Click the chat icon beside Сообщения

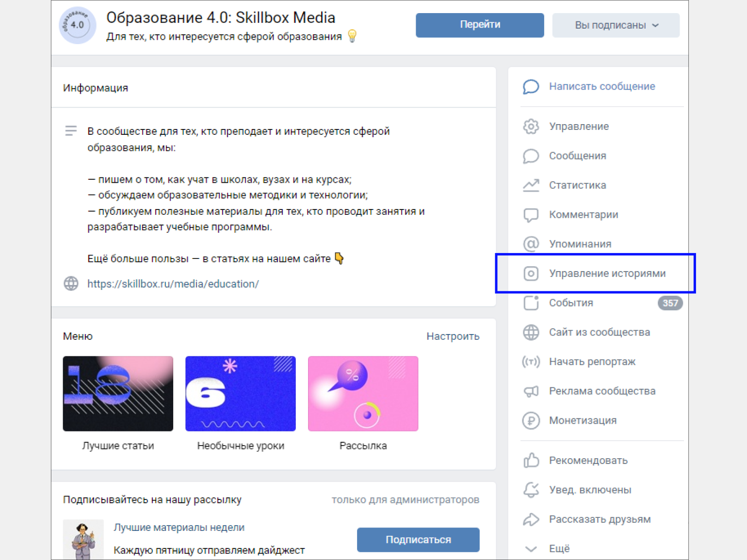pos(531,156)
